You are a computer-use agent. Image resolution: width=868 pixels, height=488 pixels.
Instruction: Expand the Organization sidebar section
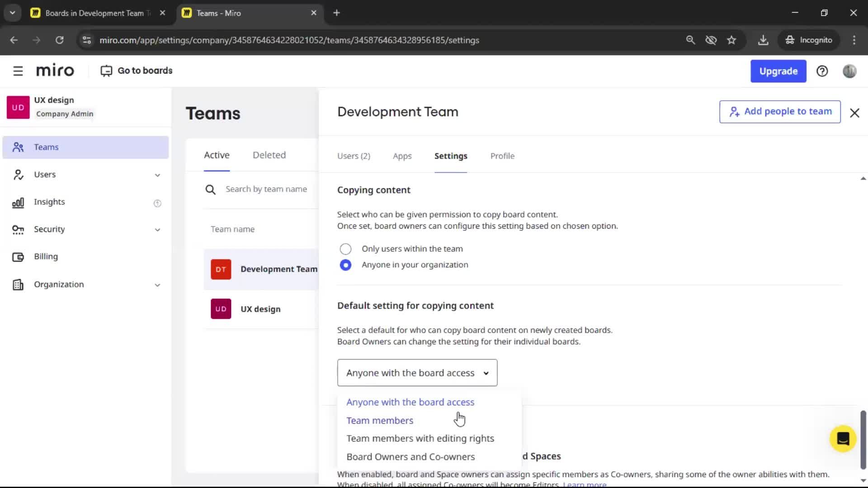click(x=157, y=285)
